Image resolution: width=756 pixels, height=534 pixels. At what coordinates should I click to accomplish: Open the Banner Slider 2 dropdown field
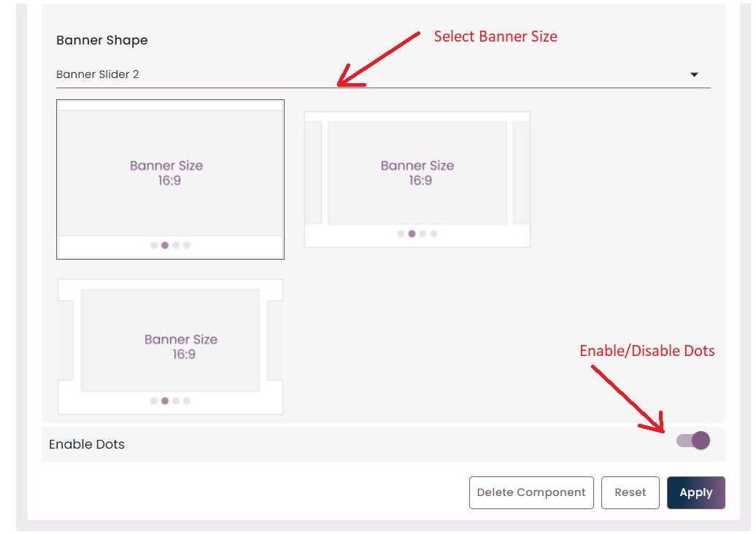click(365, 74)
